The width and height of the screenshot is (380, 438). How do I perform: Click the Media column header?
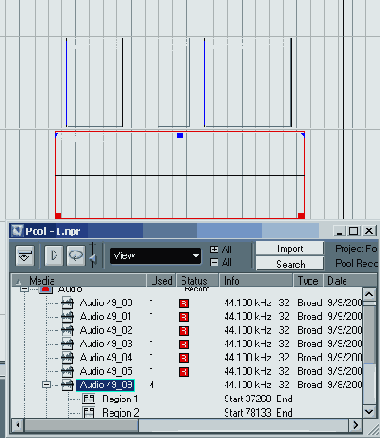[79, 281]
